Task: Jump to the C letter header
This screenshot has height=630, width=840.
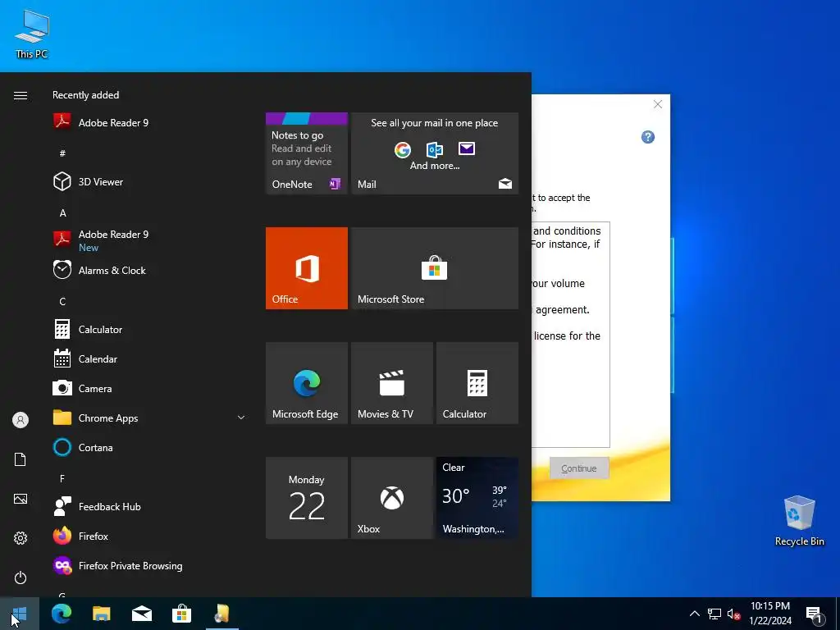Action: pyautogui.click(x=62, y=301)
